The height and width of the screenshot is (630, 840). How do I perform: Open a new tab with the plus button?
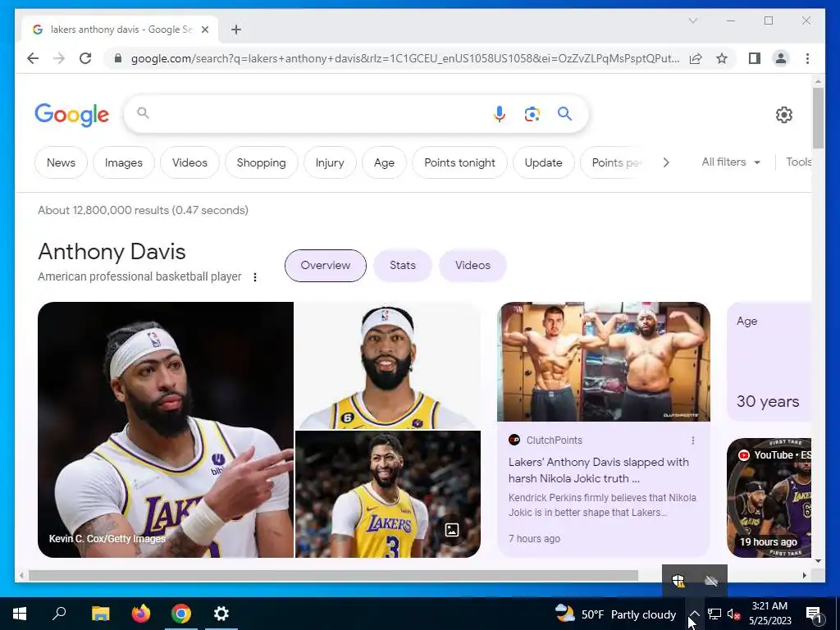coord(236,30)
